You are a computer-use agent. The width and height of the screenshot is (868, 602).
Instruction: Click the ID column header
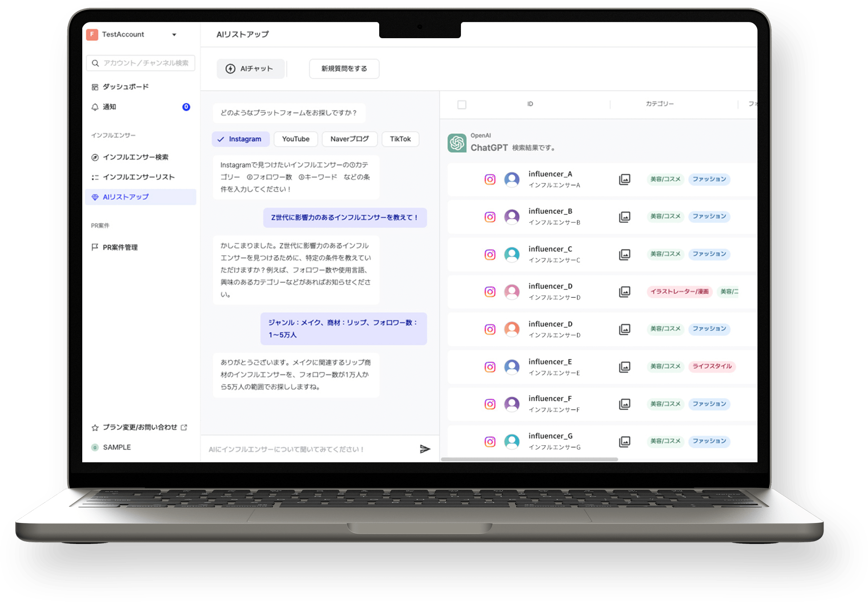click(x=530, y=104)
